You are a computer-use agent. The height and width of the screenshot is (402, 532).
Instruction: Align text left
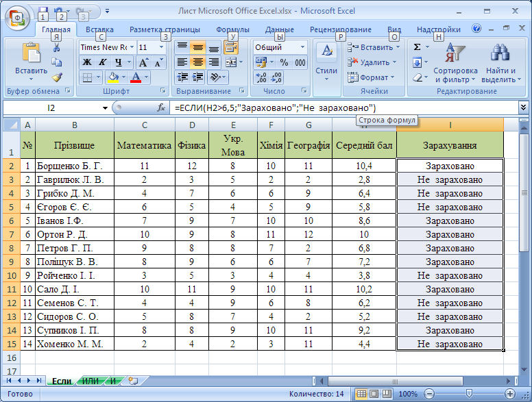pos(182,62)
